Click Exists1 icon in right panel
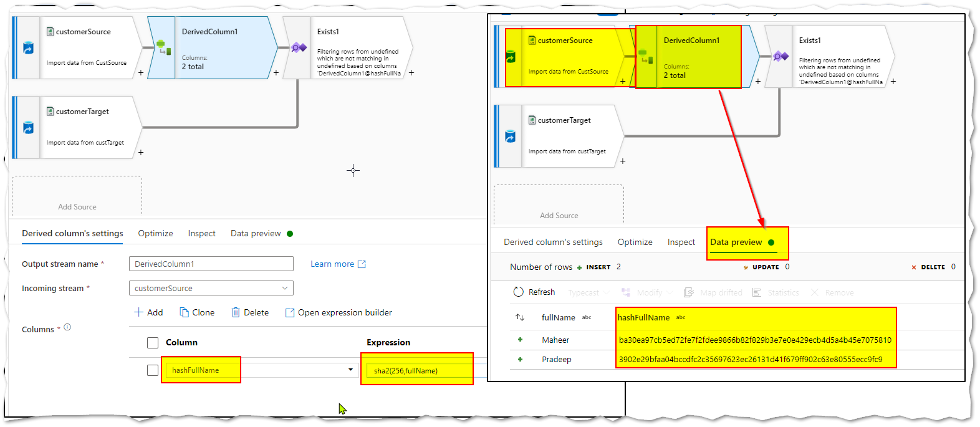The image size is (980, 427). tap(781, 56)
